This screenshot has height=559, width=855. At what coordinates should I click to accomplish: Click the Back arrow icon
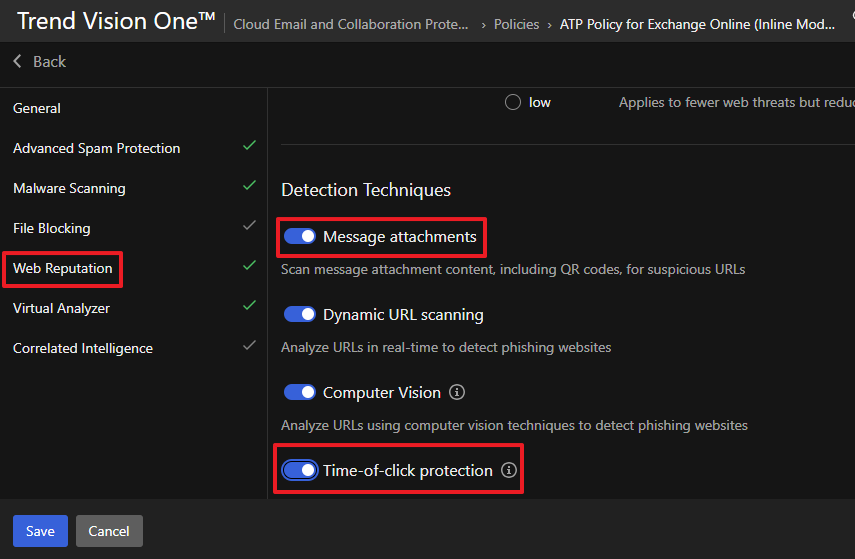pyautogui.click(x=17, y=62)
